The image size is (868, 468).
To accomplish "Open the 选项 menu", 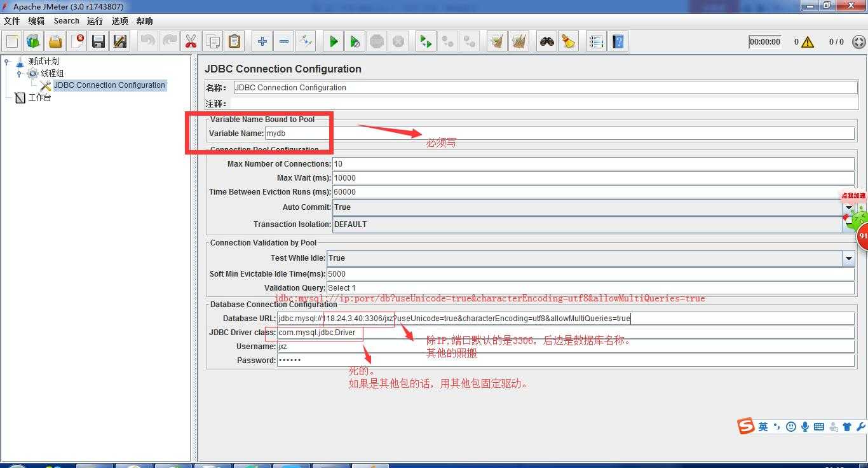I will (120, 21).
